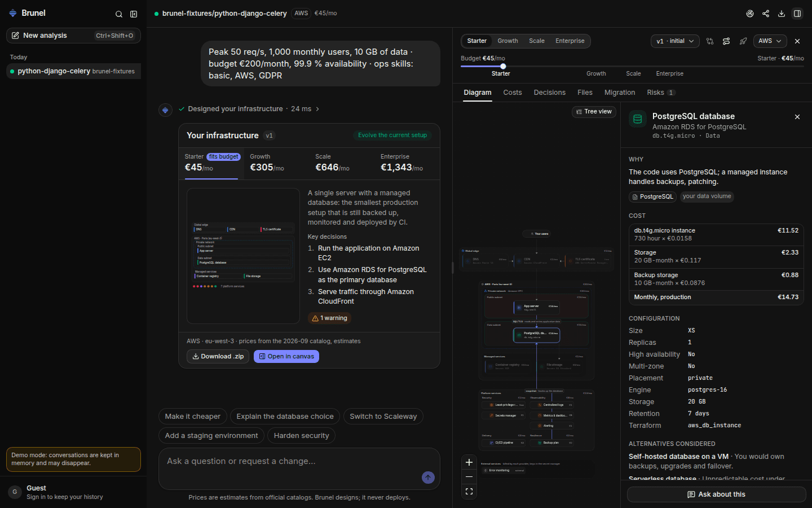Click the budget slider handle
Screen dimensions: 812x508
(503, 66)
